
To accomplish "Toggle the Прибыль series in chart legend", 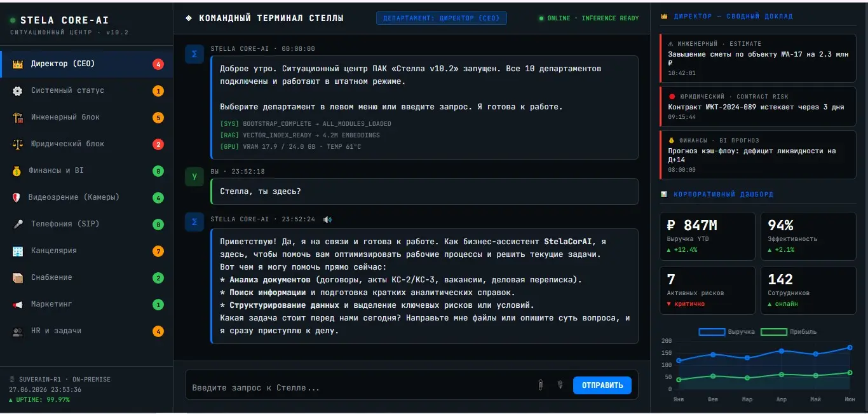I will point(789,332).
